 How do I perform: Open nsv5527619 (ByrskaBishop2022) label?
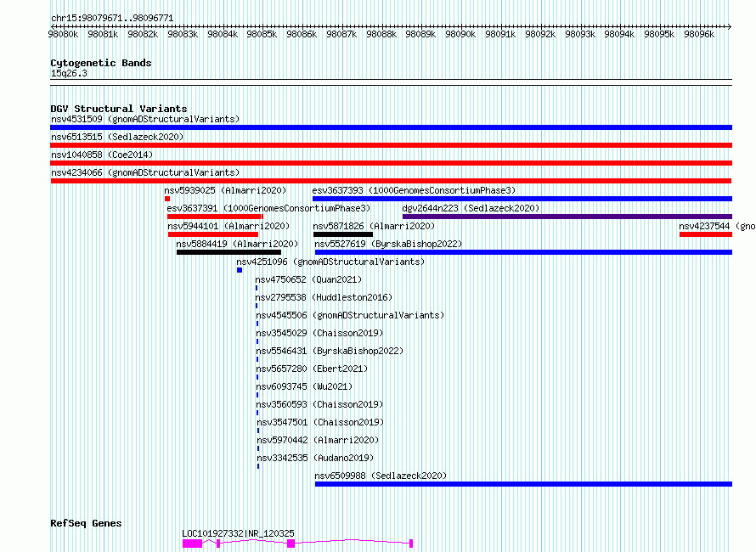(x=388, y=244)
